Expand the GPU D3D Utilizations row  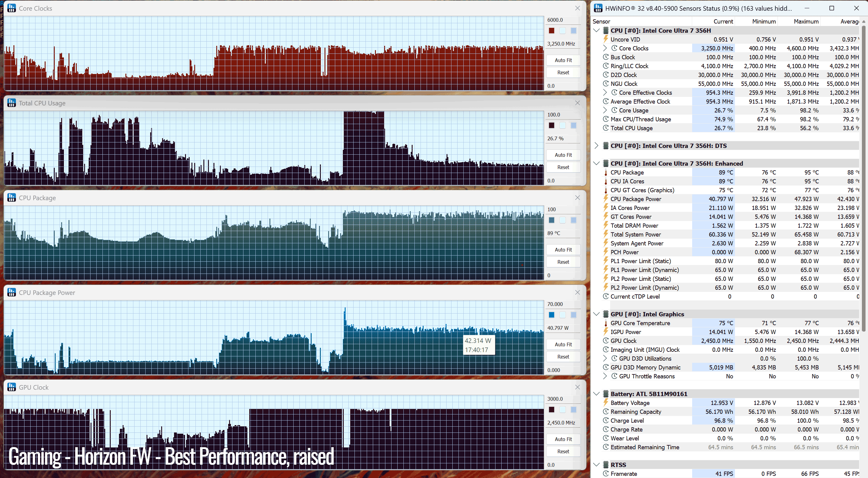(x=605, y=358)
